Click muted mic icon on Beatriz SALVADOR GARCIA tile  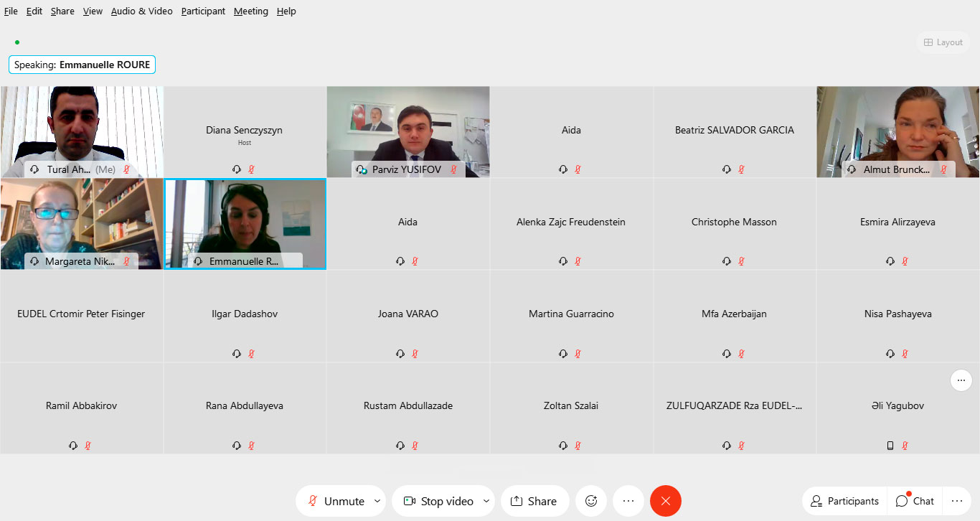[x=742, y=169]
